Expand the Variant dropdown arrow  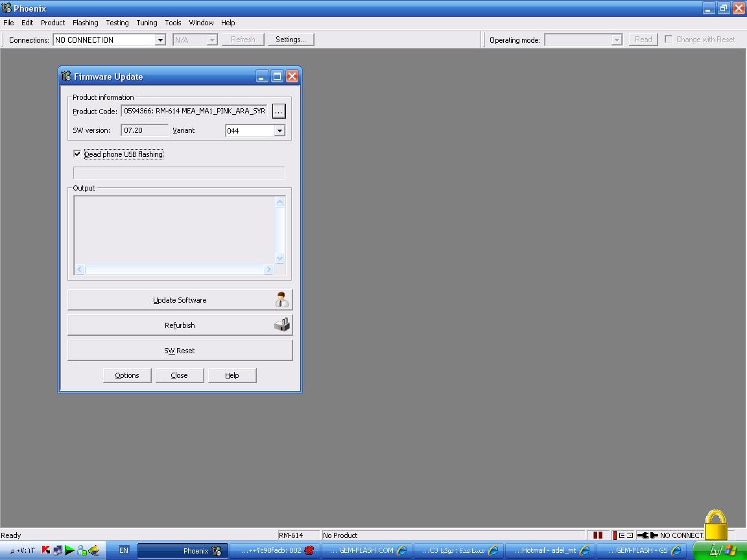click(x=279, y=130)
